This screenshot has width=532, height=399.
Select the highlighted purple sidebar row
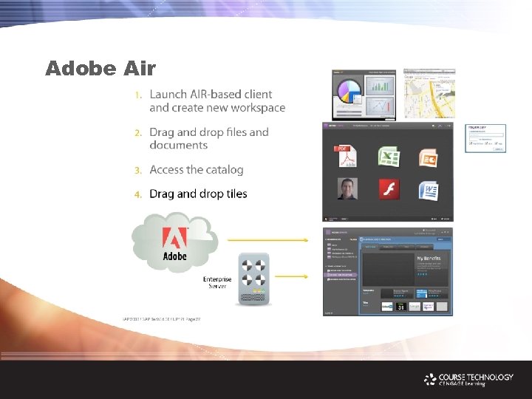(341, 275)
